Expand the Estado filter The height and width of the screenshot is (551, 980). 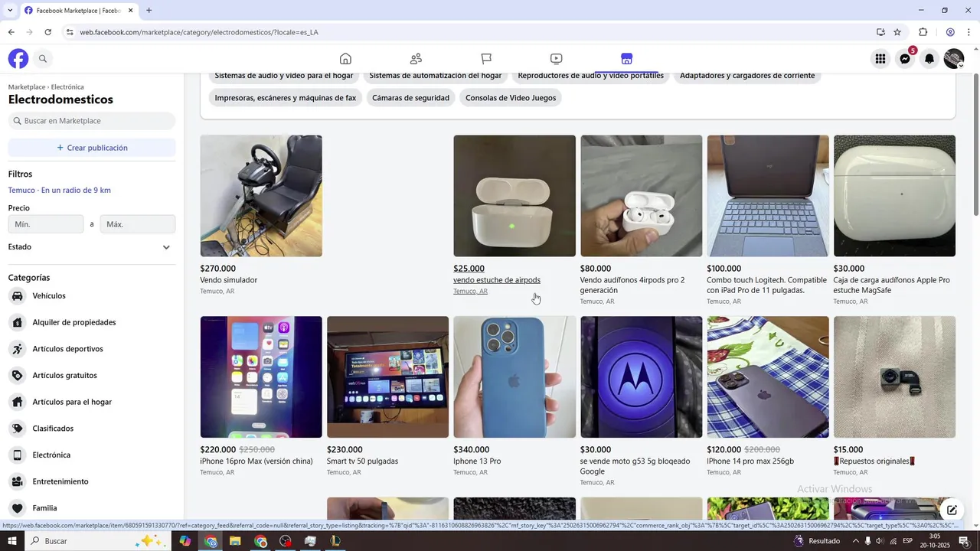(x=92, y=247)
